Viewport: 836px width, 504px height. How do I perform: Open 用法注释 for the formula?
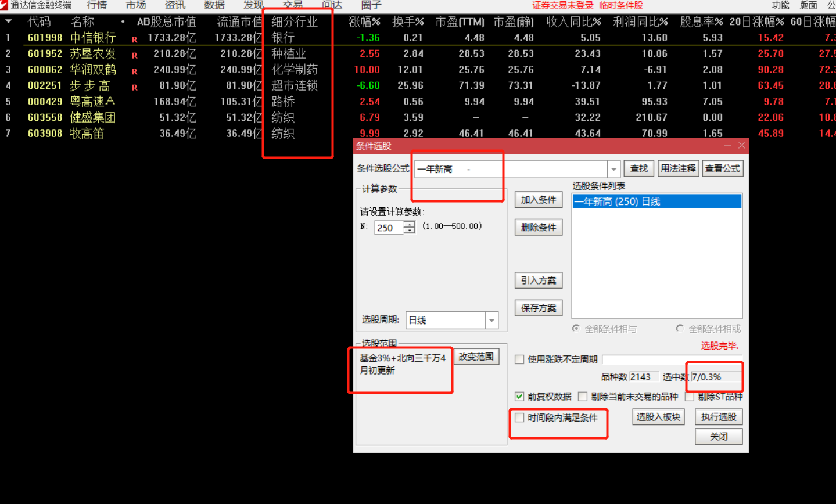coord(678,168)
